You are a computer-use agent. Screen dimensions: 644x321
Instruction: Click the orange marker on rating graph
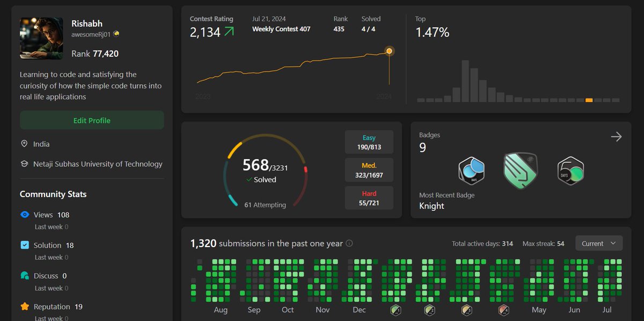point(390,51)
